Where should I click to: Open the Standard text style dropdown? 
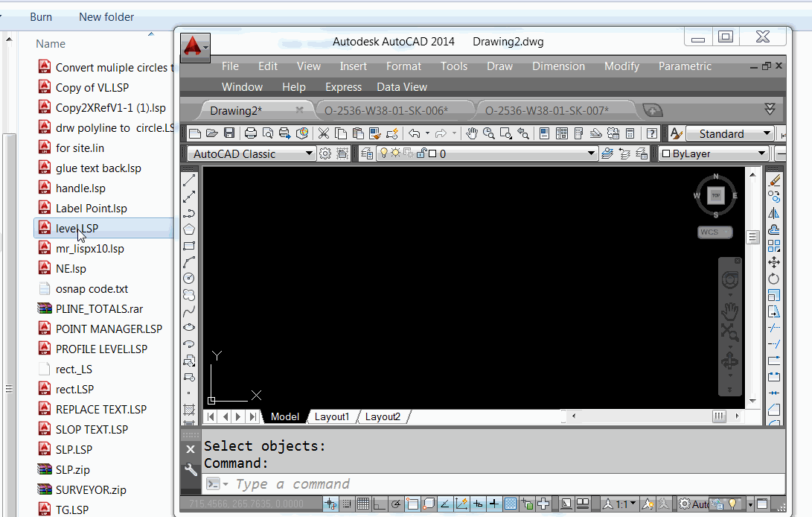pos(767,133)
